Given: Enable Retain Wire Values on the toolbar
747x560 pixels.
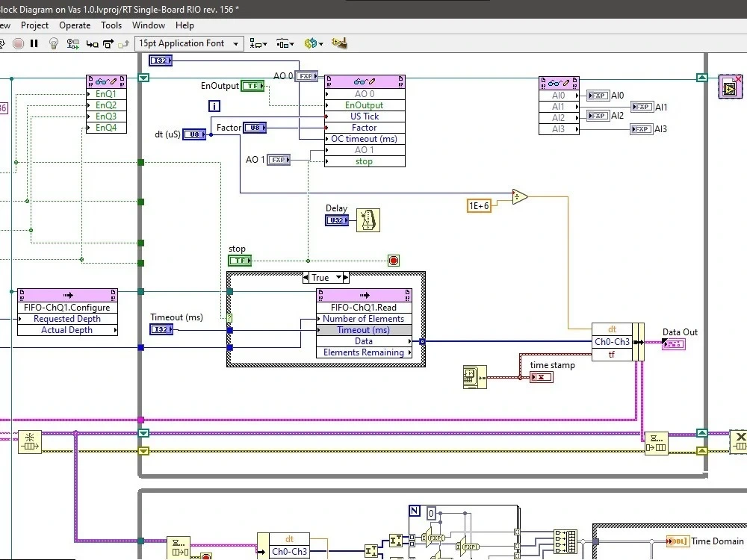Looking at the screenshot, I should coord(72,43).
